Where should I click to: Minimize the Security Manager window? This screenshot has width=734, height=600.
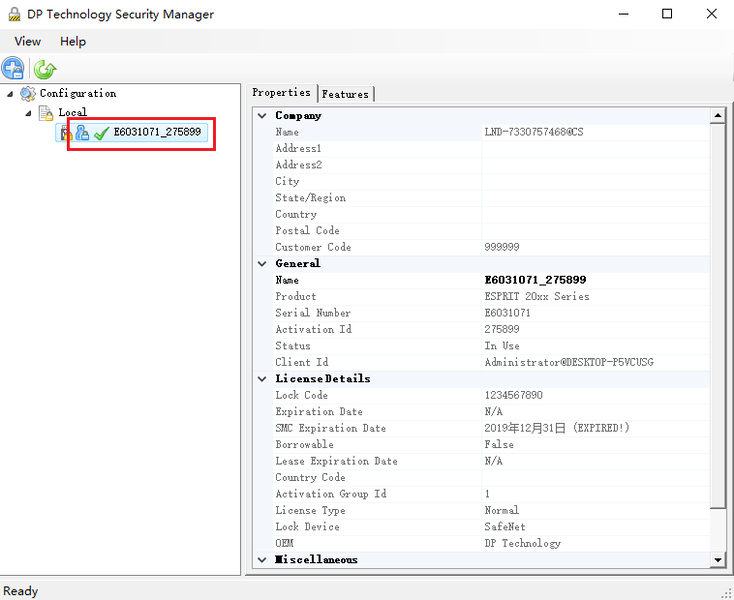pos(624,14)
